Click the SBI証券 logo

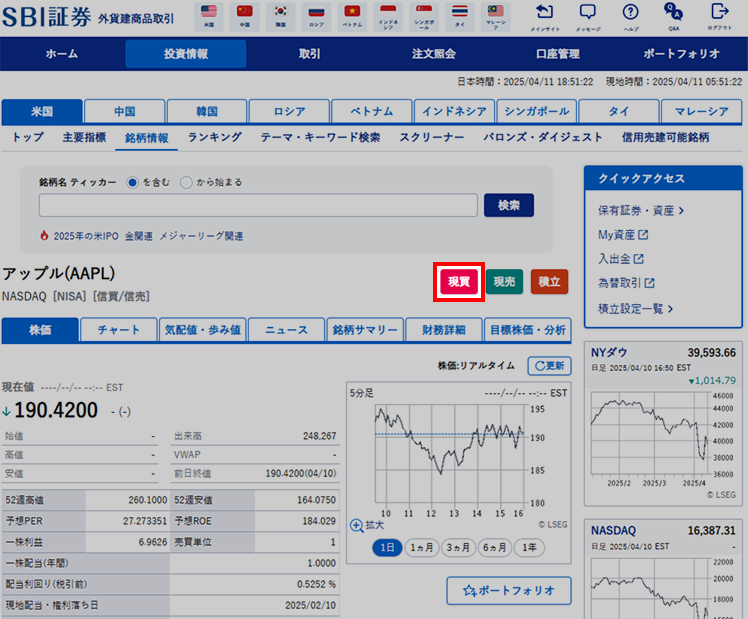(47, 17)
